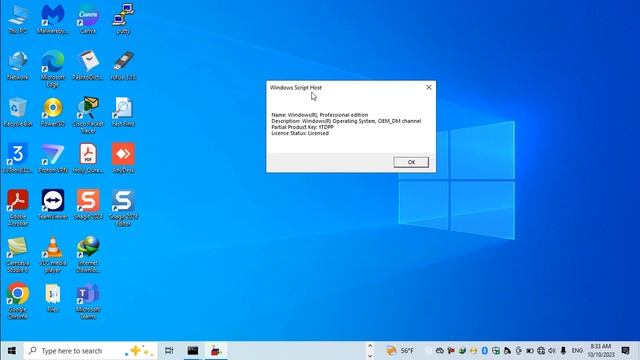Select the rufus USB drive icon
Image resolution: width=640 pixels, height=360 pixels.
pos(123,66)
